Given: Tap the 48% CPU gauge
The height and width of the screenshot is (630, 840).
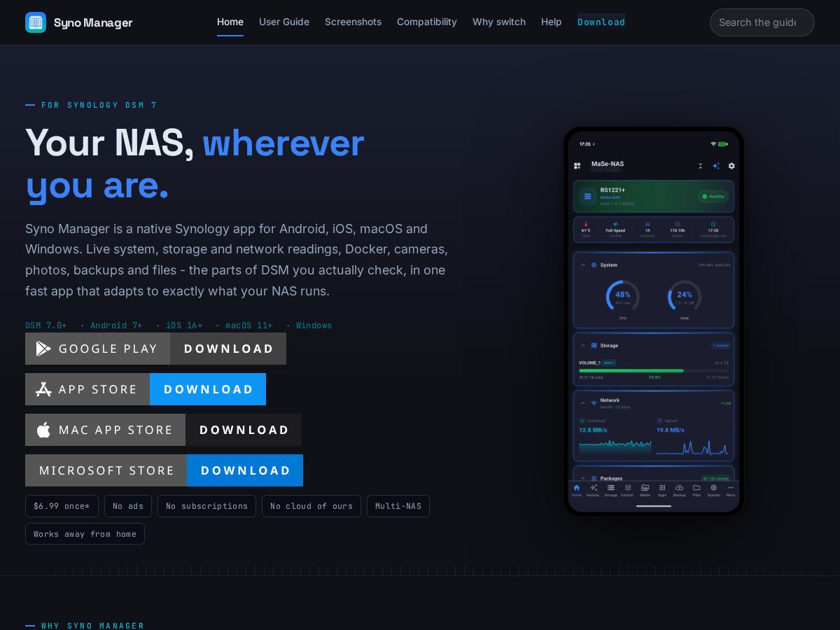Looking at the screenshot, I should point(623,295).
